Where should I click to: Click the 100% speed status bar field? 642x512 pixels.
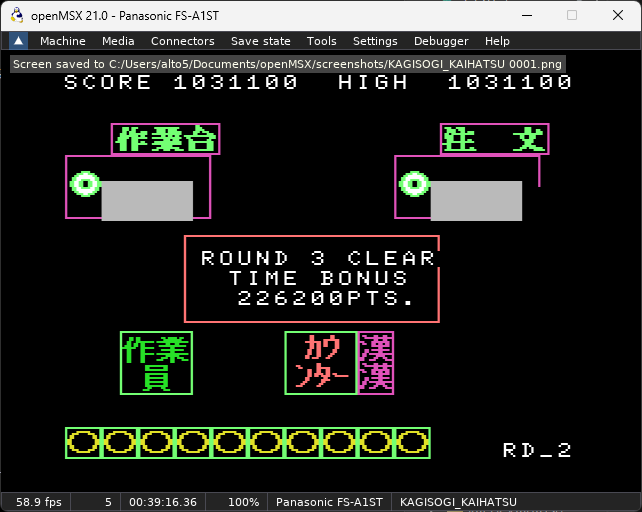[243, 501]
